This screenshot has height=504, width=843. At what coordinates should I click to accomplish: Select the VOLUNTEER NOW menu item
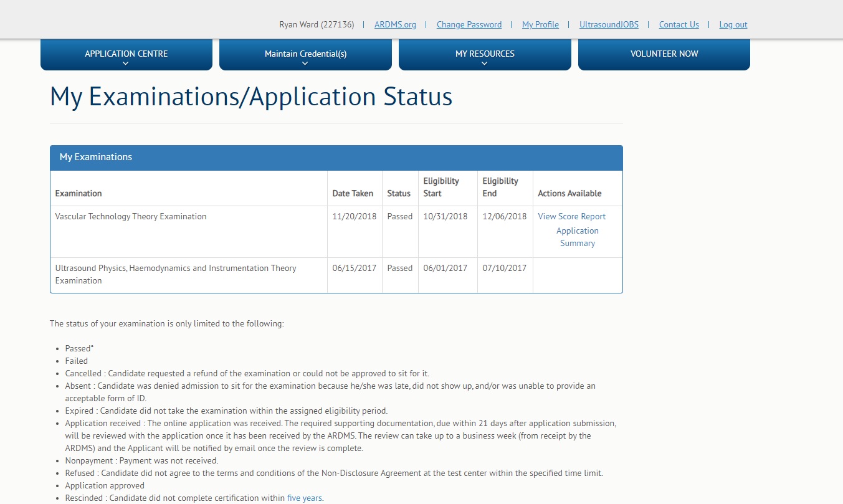(x=664, y=54)
